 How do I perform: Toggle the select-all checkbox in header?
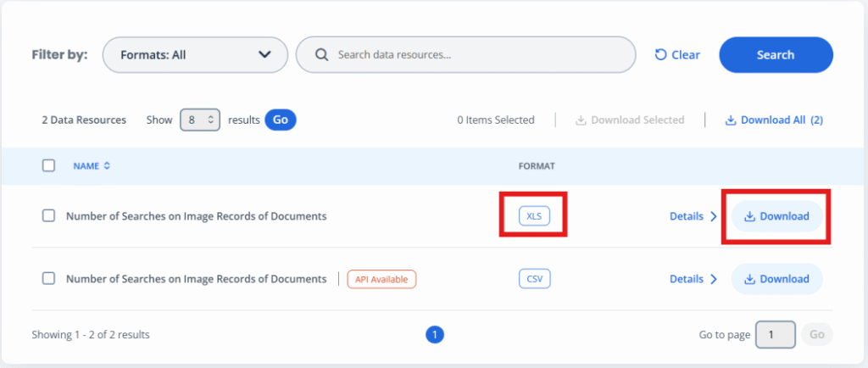(49, 166)
